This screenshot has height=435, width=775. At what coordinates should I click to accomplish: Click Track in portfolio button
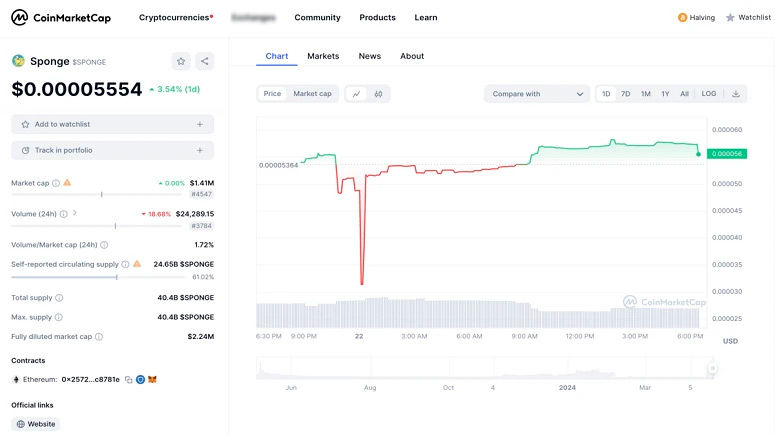(112, 150)
